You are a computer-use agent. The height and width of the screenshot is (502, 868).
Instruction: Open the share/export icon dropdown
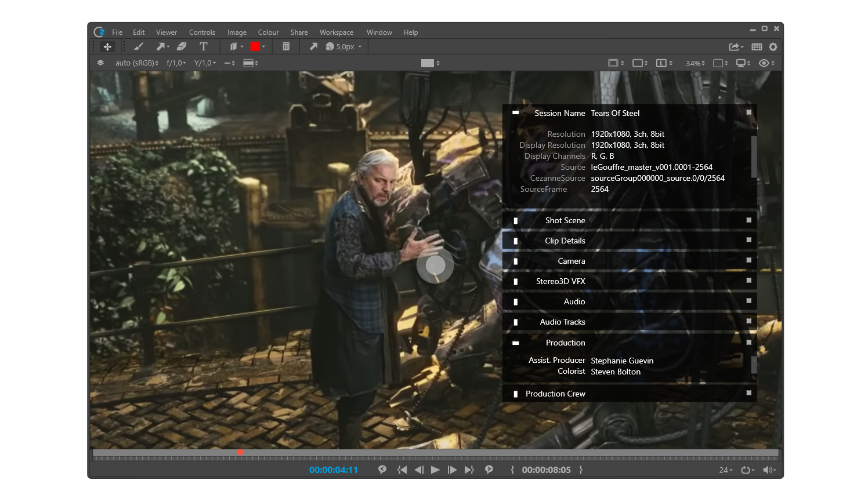pos(736,47)
